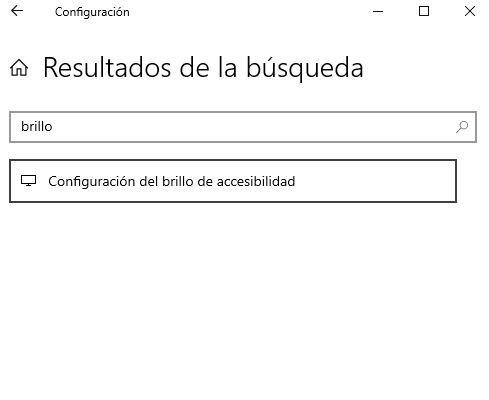This screenshot has height=400, width=489.
Task: Navigate to the previous Settings page
Action: click(x=17, y=11)
